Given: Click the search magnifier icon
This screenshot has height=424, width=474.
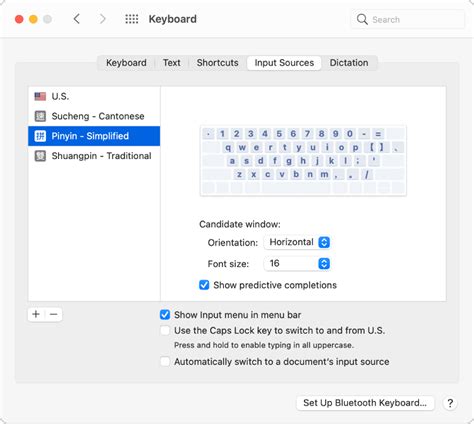Looking at the screenshot, I should click(362, 19).
